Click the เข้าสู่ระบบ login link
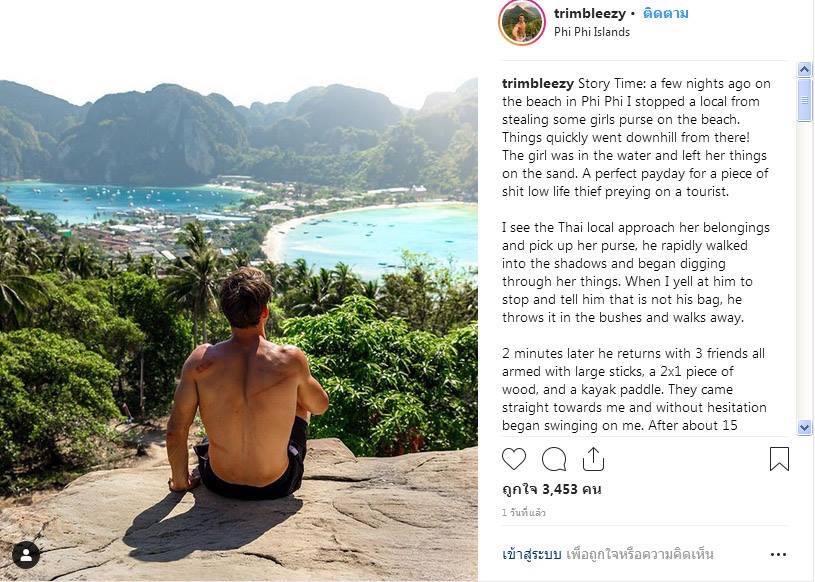Screen dimensions: 815x582 click(x=529, y=554)
